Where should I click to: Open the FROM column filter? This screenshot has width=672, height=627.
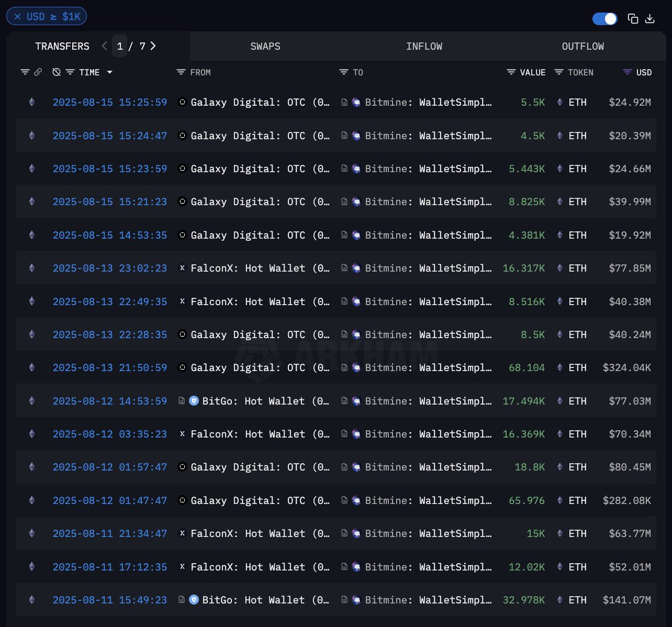[181, 72]
